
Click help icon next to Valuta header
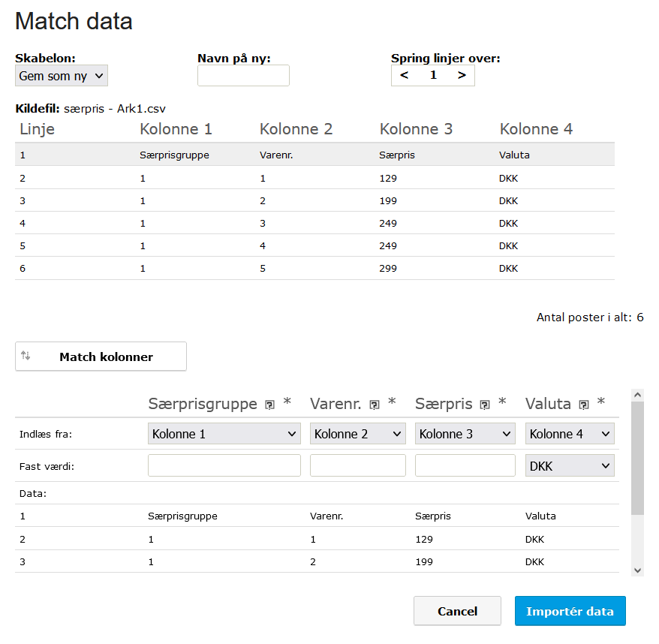coord(583,405)
